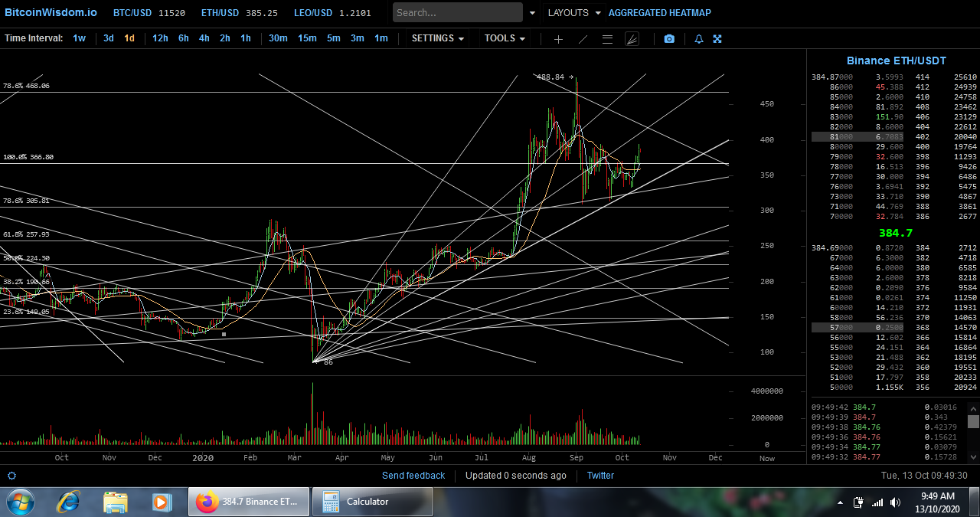980x517 pixels.
Task: Open the volume control in system tray
Action: 894,502
